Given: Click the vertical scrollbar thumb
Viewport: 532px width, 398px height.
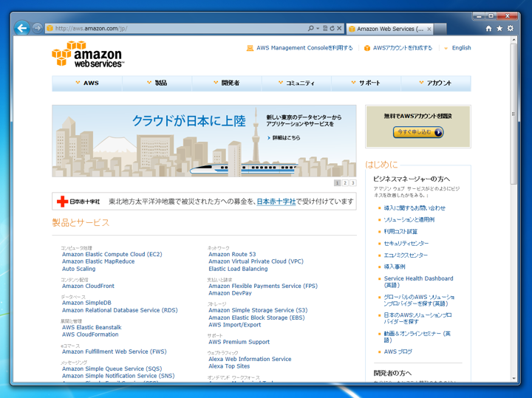Looking at the screenshot, I should pyautogui.click(x=514, y=114).
